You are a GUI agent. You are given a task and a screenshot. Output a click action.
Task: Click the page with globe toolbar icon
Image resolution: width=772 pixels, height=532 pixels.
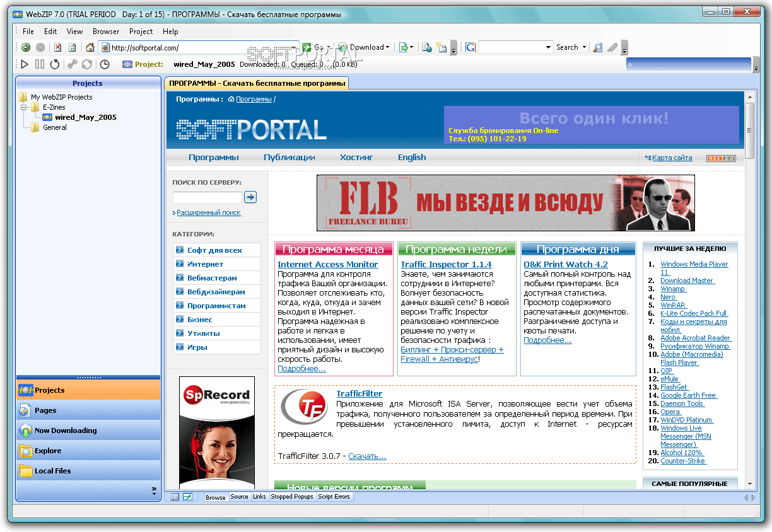pos(427,47)
